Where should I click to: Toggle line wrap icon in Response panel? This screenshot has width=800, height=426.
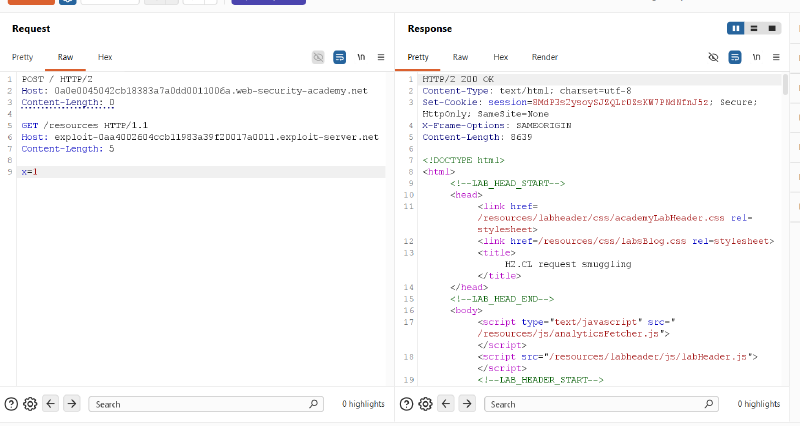coord(735,57)
